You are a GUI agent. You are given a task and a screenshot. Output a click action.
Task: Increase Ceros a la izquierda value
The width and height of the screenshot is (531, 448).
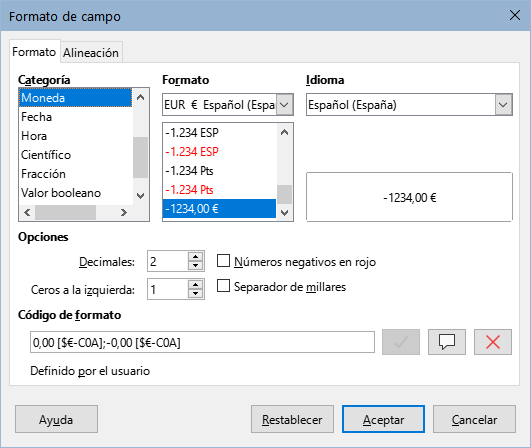pos(195,284)
